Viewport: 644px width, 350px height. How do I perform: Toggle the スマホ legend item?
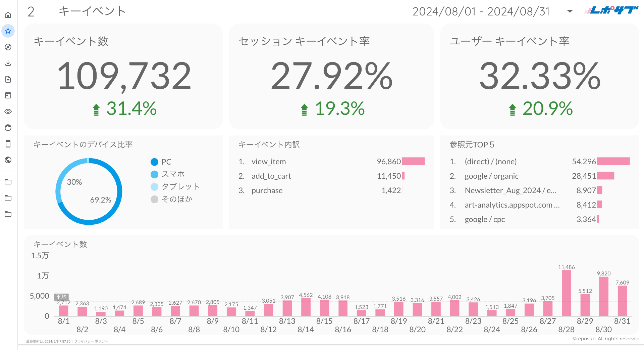(x=168, y=174)
